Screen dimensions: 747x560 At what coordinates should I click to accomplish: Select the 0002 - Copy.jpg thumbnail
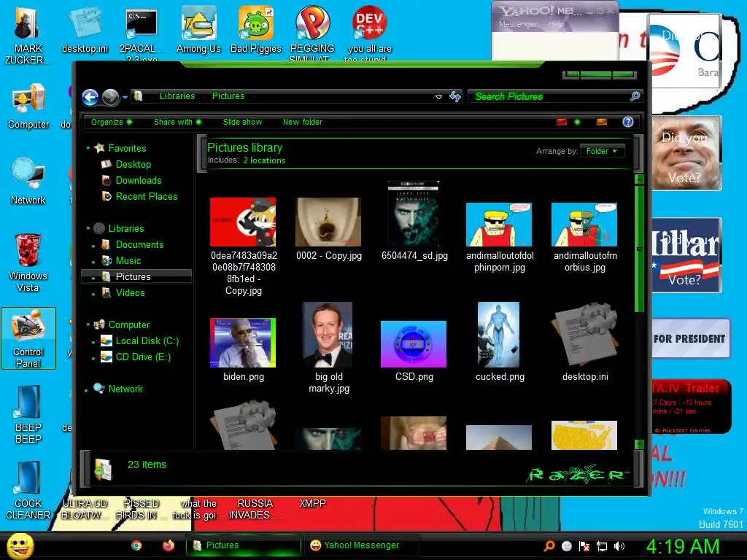328,222
